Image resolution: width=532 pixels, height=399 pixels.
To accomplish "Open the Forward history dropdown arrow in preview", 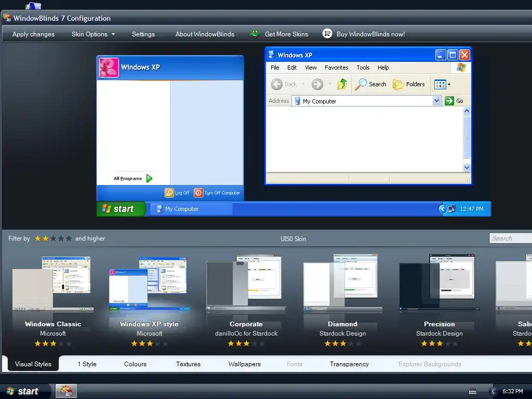I will 329,84.
